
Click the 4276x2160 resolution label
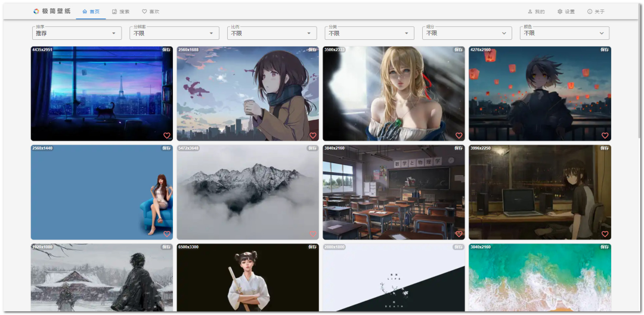pyautogui.click(x=481, y=49)
